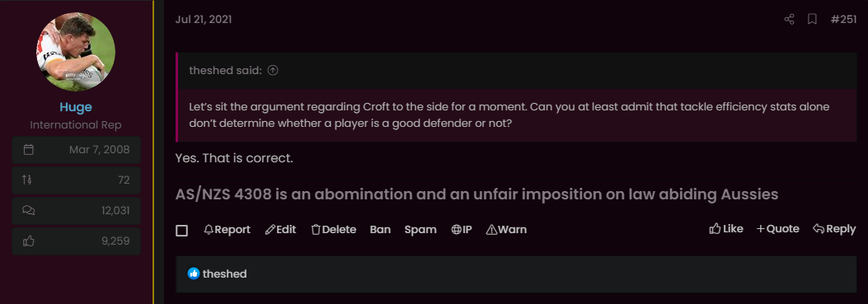Bookmark this post using the bookmark icon
868x304 pixels.
tap(812, 20)
